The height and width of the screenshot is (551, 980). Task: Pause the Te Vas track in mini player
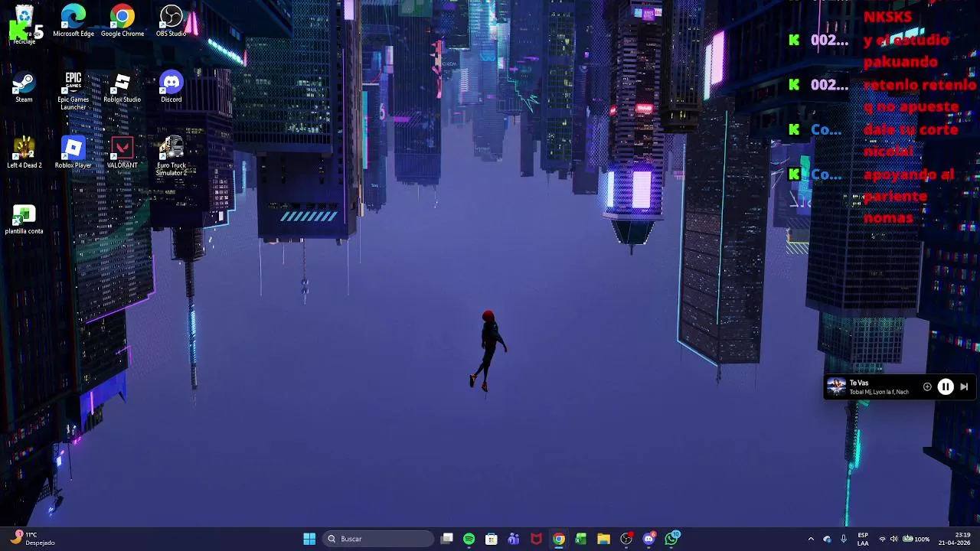tap(946, 387)
